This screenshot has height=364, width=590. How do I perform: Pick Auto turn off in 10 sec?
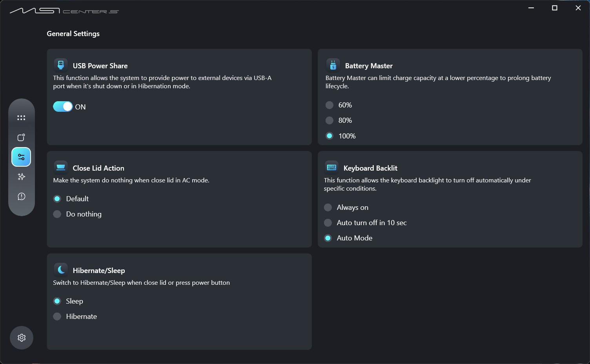point(328,223)
